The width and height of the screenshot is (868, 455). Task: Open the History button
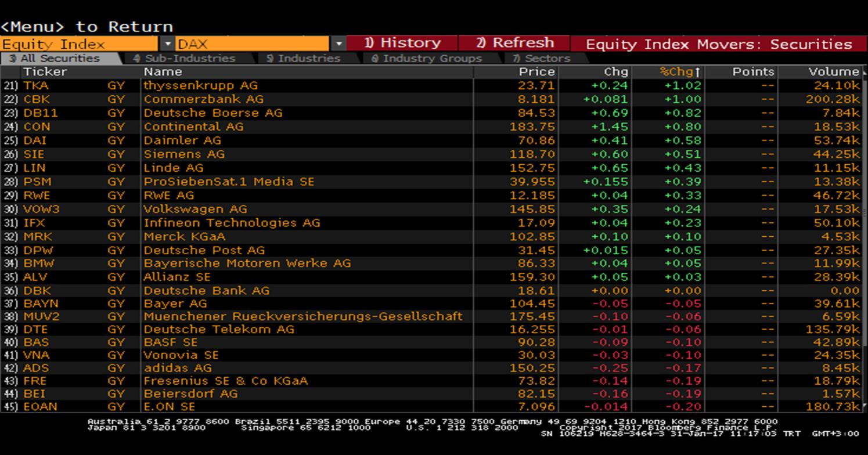point(402,44)
